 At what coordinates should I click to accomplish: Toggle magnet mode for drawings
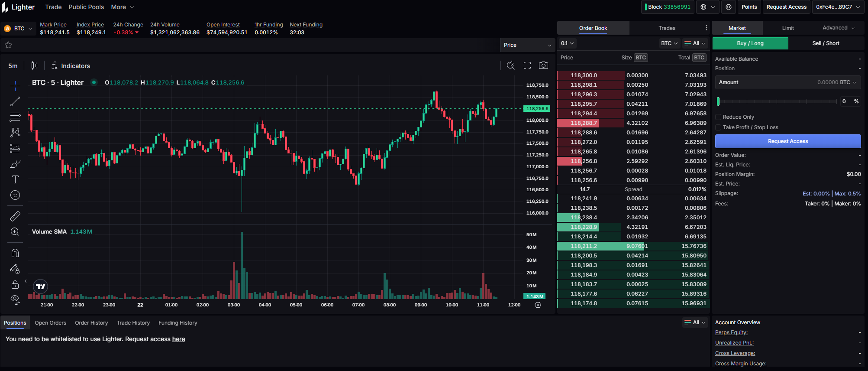pos(15,253)
